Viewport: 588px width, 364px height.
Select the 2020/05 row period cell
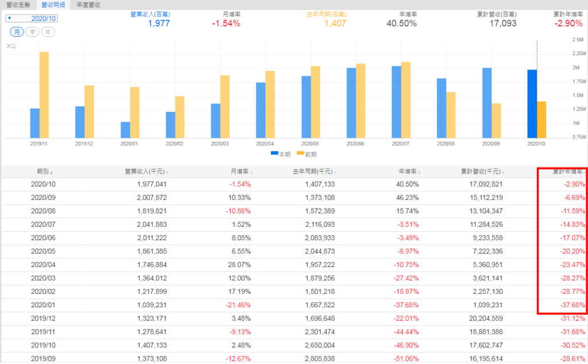(x=43, y=251)
